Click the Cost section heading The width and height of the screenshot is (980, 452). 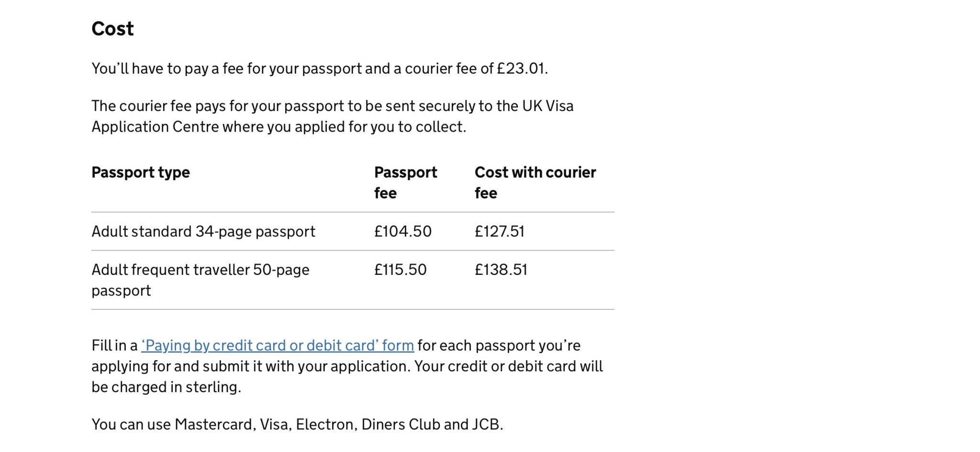pyautogui.click(x=112, y=29)
